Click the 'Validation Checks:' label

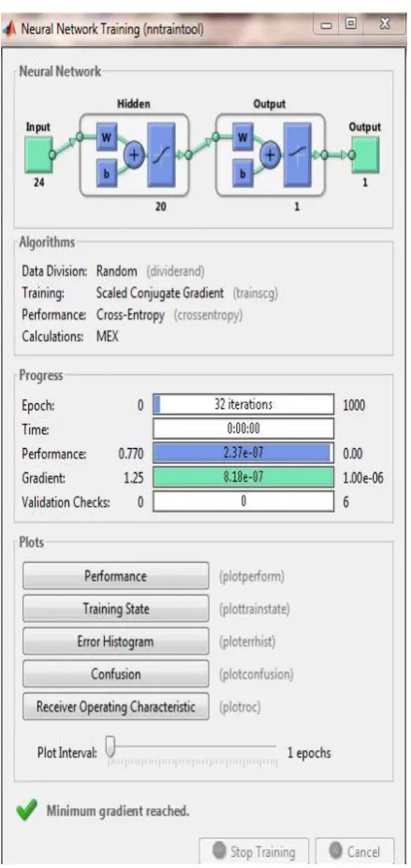(66, 502)
